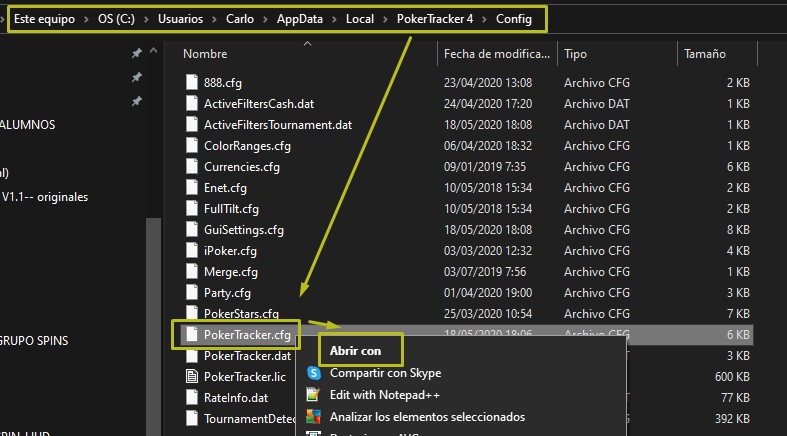
Task: Click Archivo DAT type of ActiveFiltersCash.dat
Action: tap(596, 103)
